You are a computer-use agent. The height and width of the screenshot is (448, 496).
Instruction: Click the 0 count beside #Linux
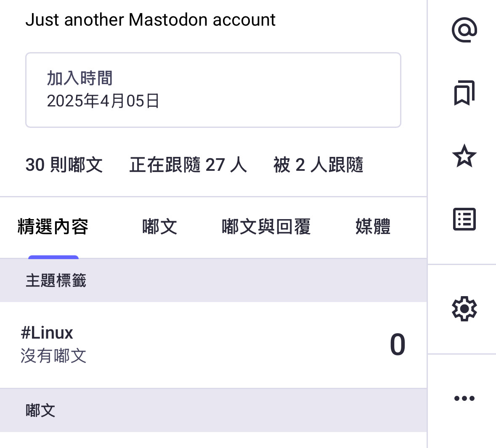point(397,345)
